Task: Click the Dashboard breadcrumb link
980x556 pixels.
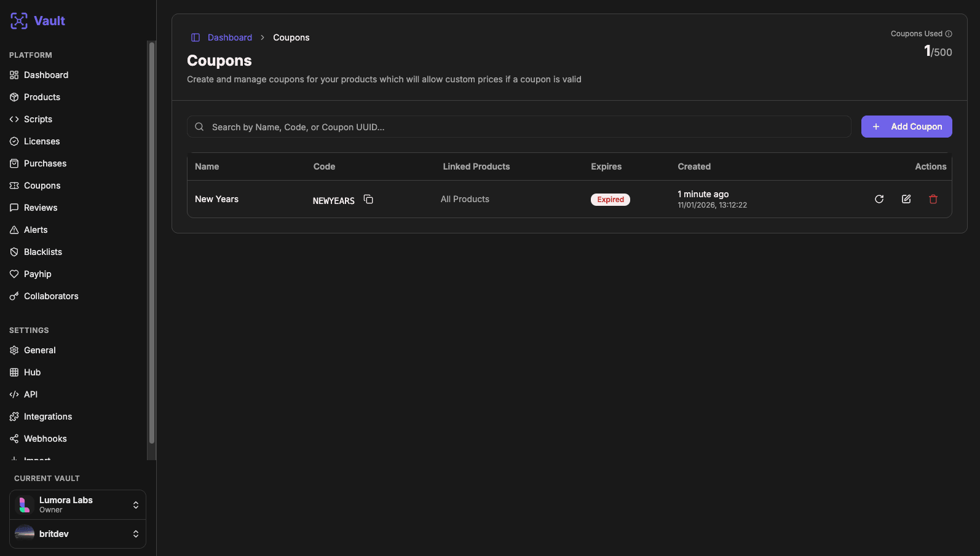Action: [x=230, y=37]
